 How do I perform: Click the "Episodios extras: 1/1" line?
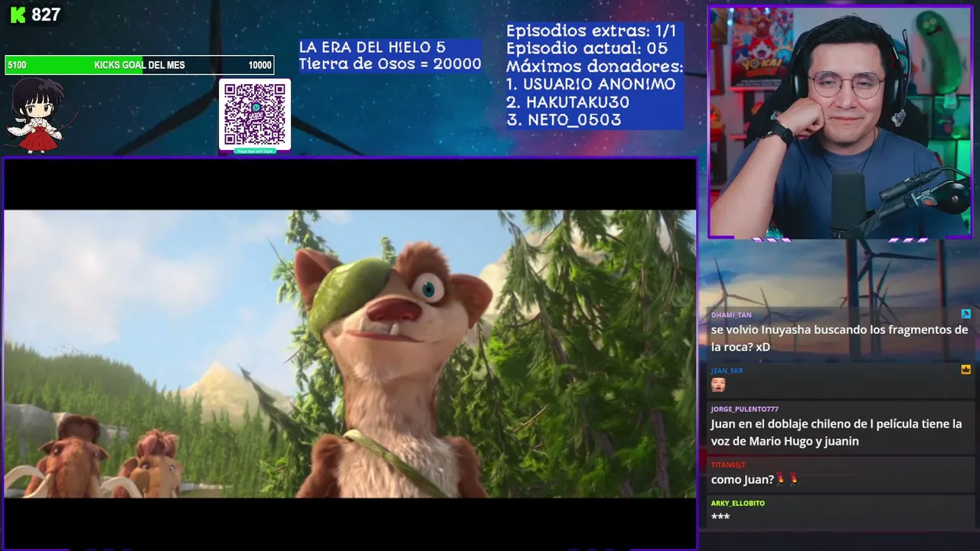tap(592, 31)
